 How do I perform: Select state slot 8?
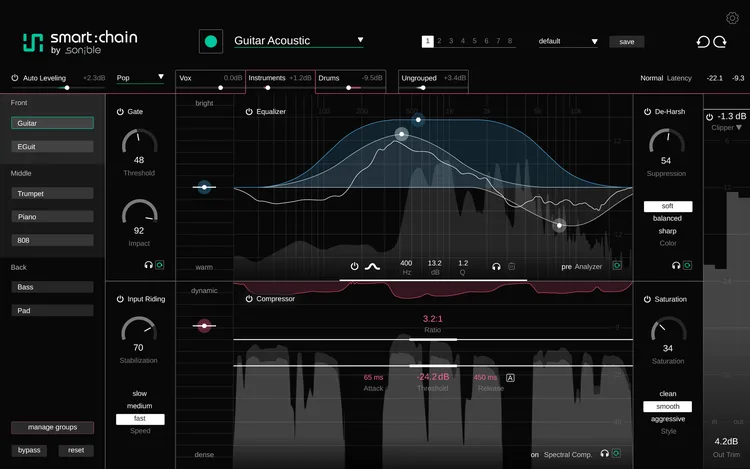point(510,41)
